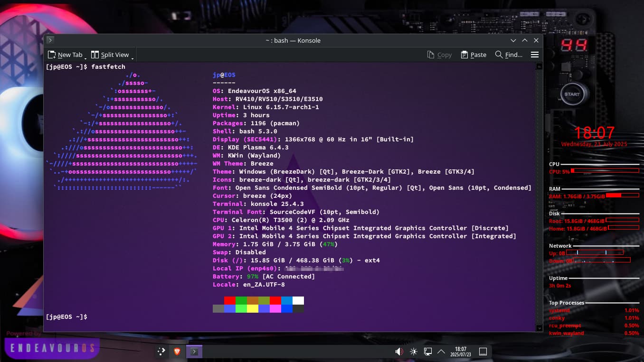This screenshot has width=644, height=362.
Task: Click the 'GPU 1' Discrete graphics line
Action: click(361, 228)
